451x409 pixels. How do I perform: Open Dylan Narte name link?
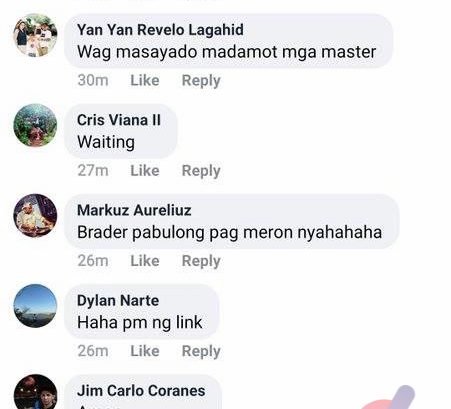[118, 301]
